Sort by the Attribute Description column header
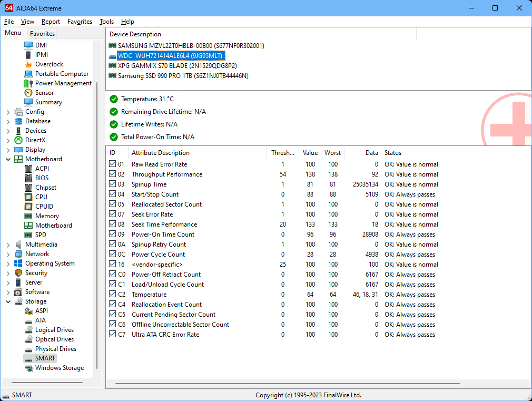 [197, 153]
